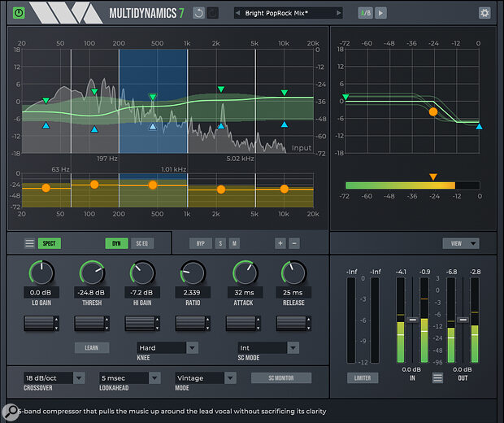The image size is (504, 423).
Task: Click the THRESH stepper wheel
Action: pos(89,323)
